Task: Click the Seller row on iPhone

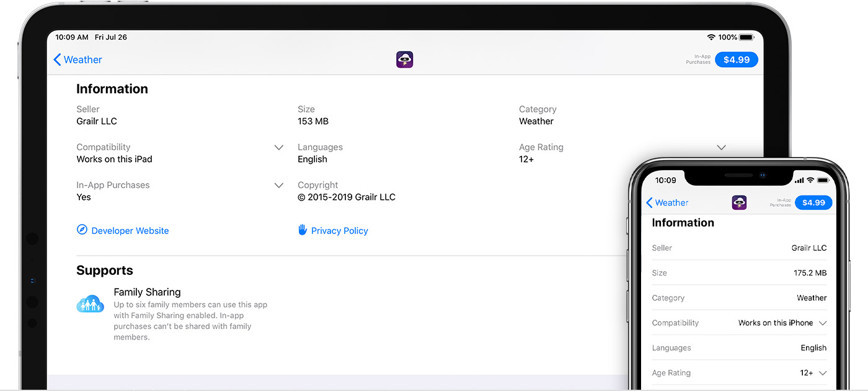Action: point(739,248)
